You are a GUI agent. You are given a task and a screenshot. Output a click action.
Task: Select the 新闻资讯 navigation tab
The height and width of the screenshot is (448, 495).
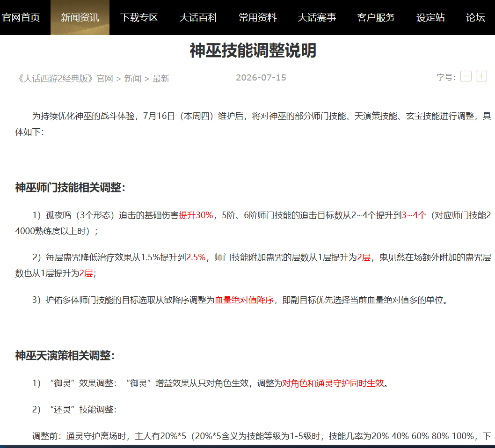coord(80,17)
